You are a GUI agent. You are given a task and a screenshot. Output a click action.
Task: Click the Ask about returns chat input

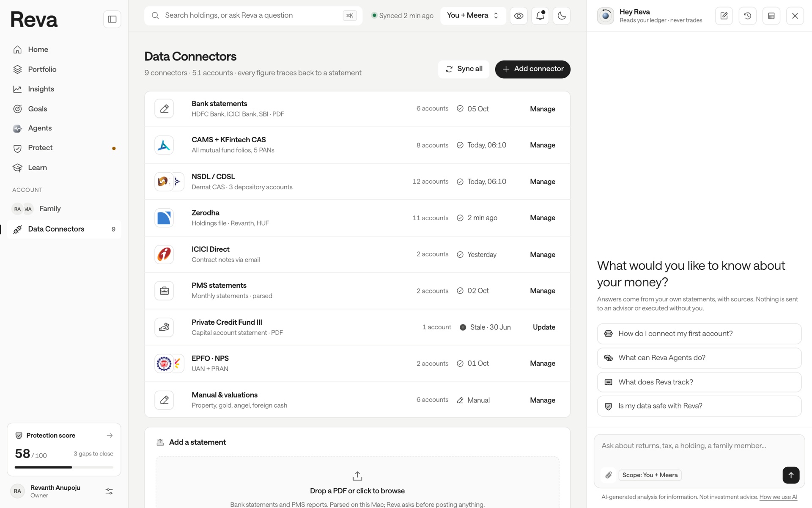(699, 446)
